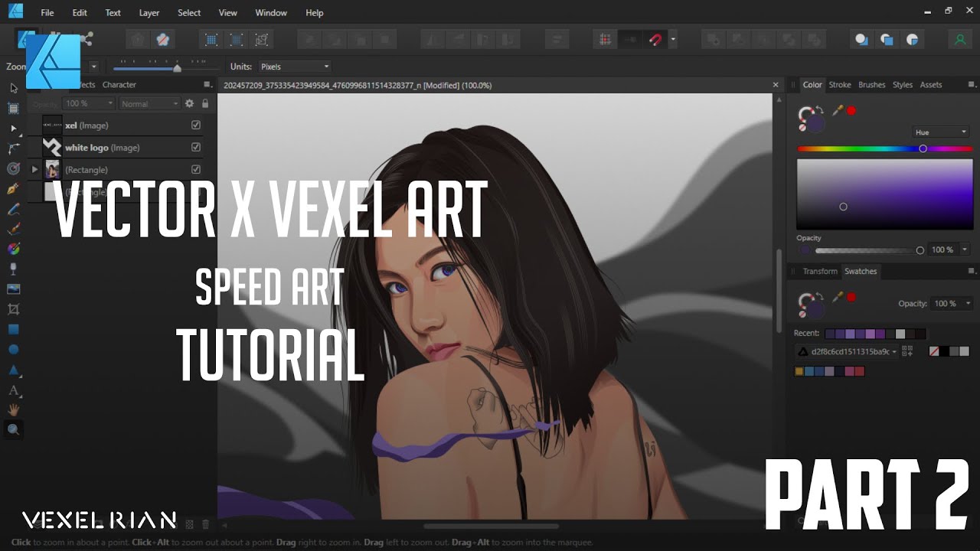Open the Hue color mode dropdown
The image size is (980, 551).
[x=941, y=132]
